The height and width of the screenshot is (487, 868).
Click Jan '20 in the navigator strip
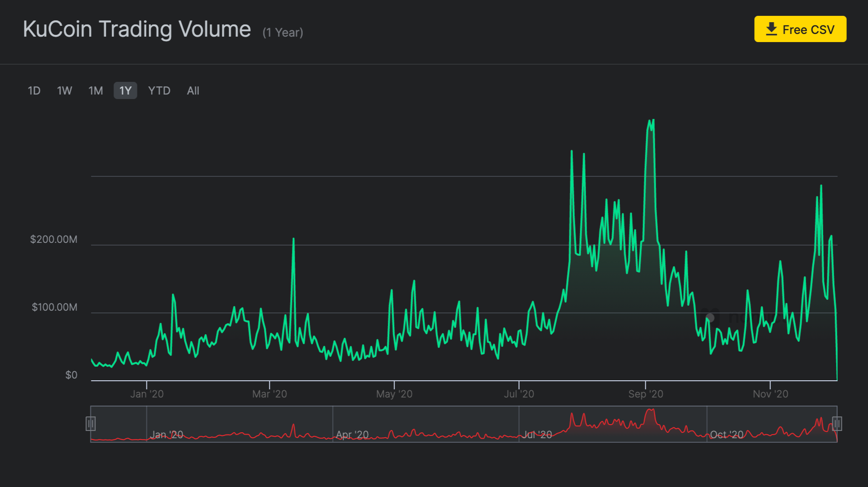[x=167, y=435]
